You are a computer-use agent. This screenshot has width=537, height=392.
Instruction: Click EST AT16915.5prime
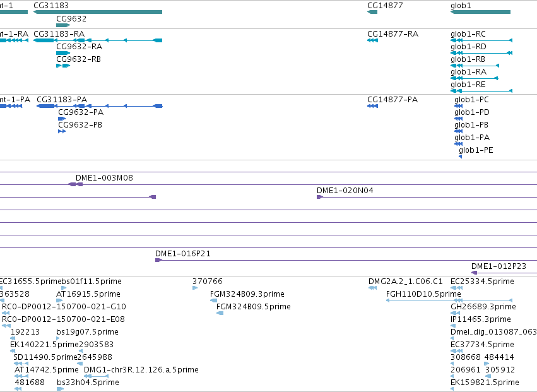coord(88,294)
